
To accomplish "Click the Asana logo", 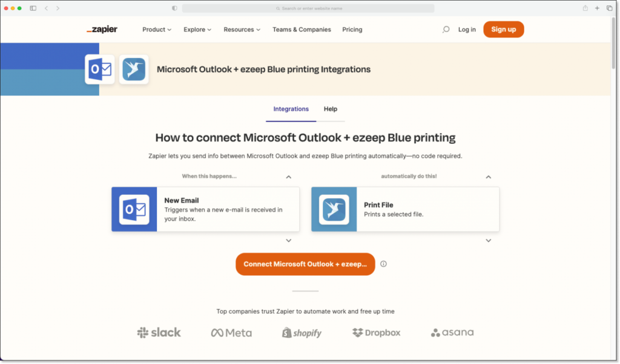I will click(x=452, y=333).
